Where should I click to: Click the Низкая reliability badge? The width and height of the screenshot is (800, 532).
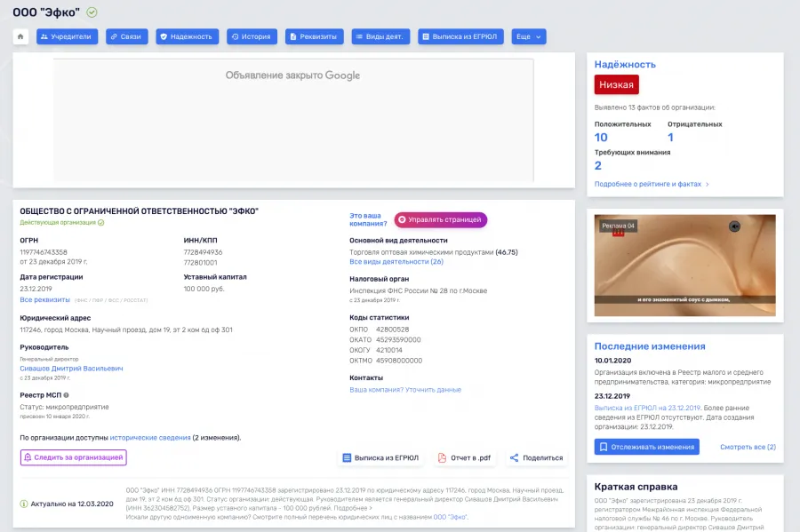pyautogui.click(x=616, y=84)
